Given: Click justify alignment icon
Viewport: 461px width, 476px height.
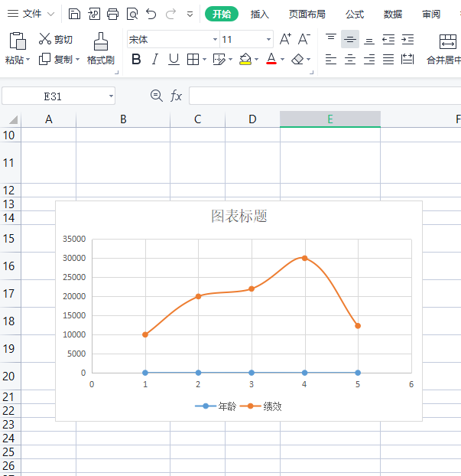Looking at the screenshot, I should (x=388, y=59).
